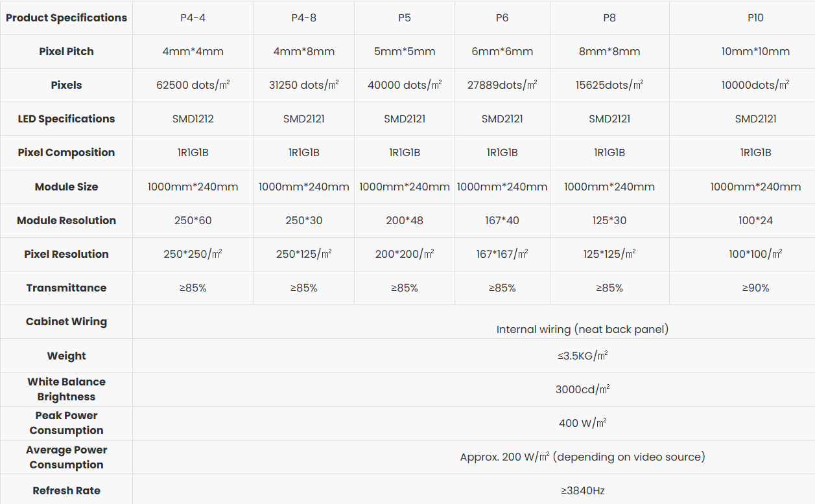The width and height of the screenshot is (815, 504).
Task: Click the 3000cd/㎡ brightness value
Action: [582, 389]
